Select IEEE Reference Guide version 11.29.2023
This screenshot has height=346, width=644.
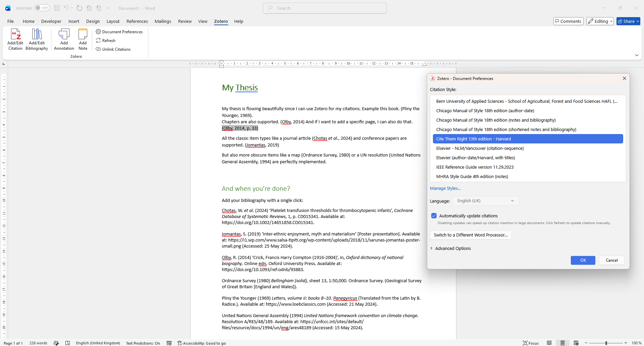[528, 167]
